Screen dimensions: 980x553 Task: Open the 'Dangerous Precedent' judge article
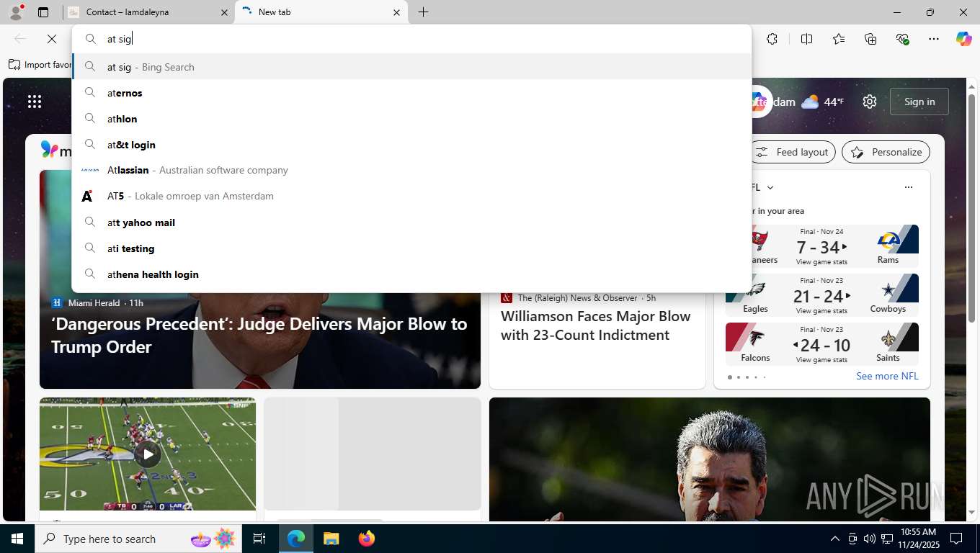[x=259, y=335]
